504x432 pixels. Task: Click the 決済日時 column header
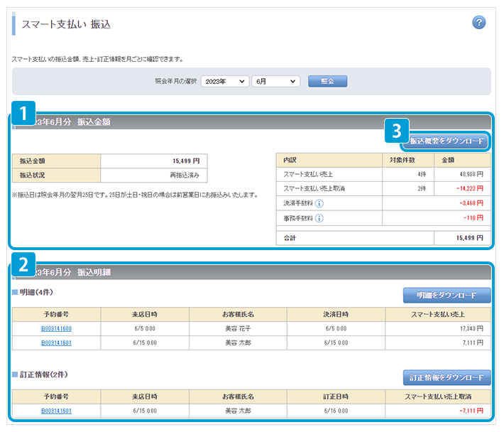point(336,314)
